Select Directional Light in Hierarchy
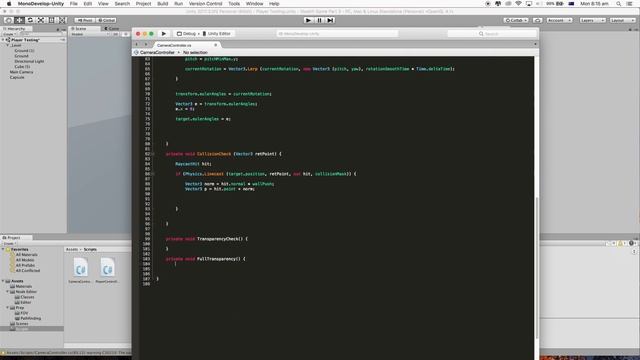Image resolution: width=640 pixels, height=360 pixels. click(x=29, y=61)
